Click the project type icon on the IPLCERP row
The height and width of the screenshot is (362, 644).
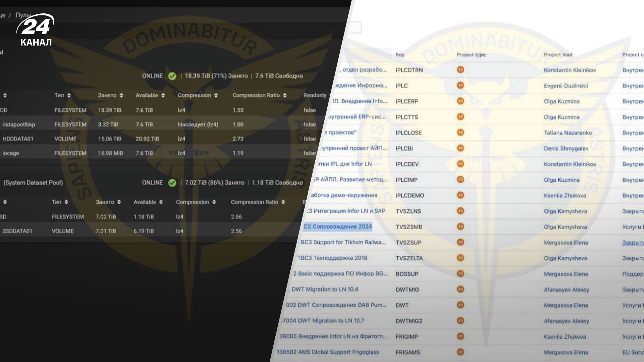point(461,101)
